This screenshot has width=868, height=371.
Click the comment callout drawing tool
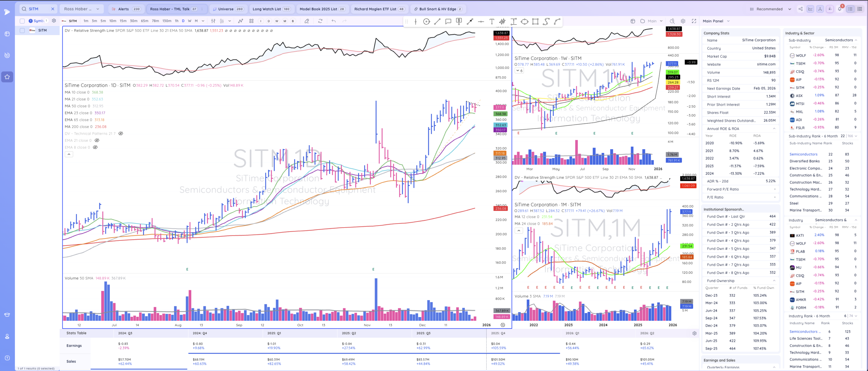click(448, 21)
